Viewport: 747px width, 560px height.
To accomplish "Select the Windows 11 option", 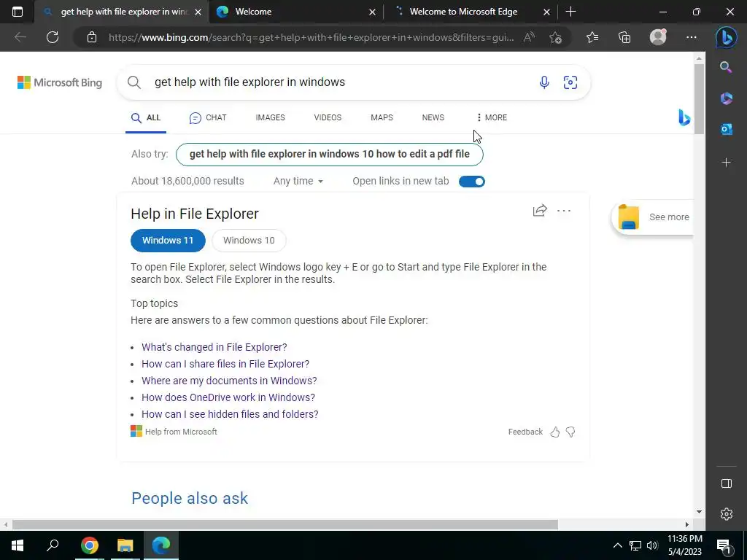I will tap(168, 241).
